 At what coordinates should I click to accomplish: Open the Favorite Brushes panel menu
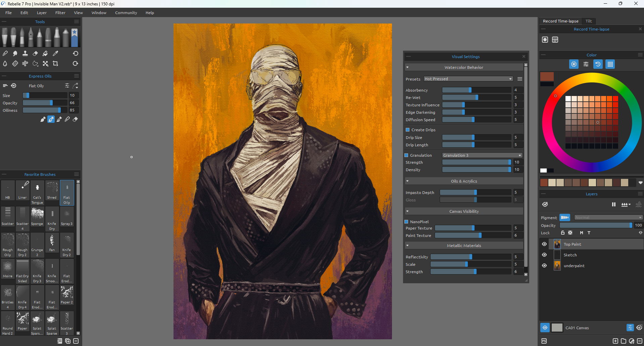[77, 174]
